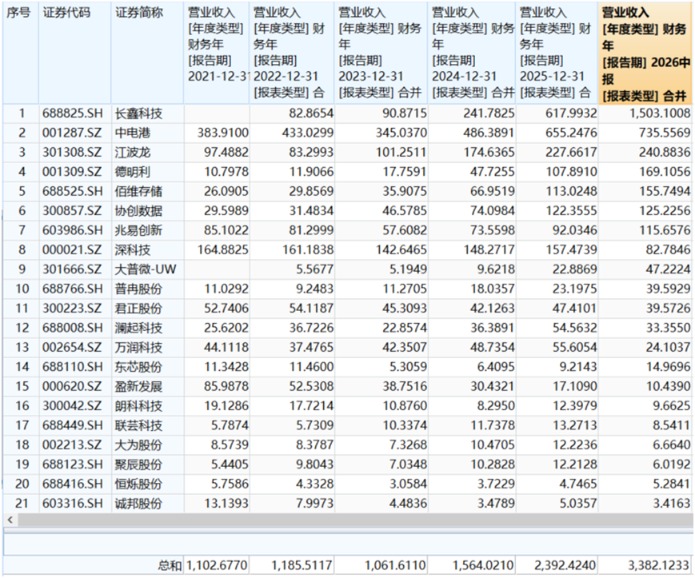Image resolution: width=695 pixels, height=578 pixels.
Task: Select stock code 603986.SH
Action: 72,230
